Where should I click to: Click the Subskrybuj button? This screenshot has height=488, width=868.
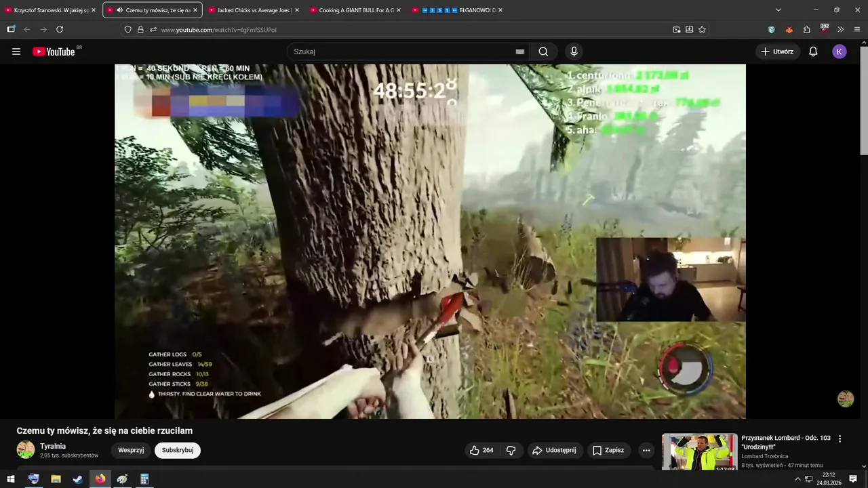click(178, 450)
